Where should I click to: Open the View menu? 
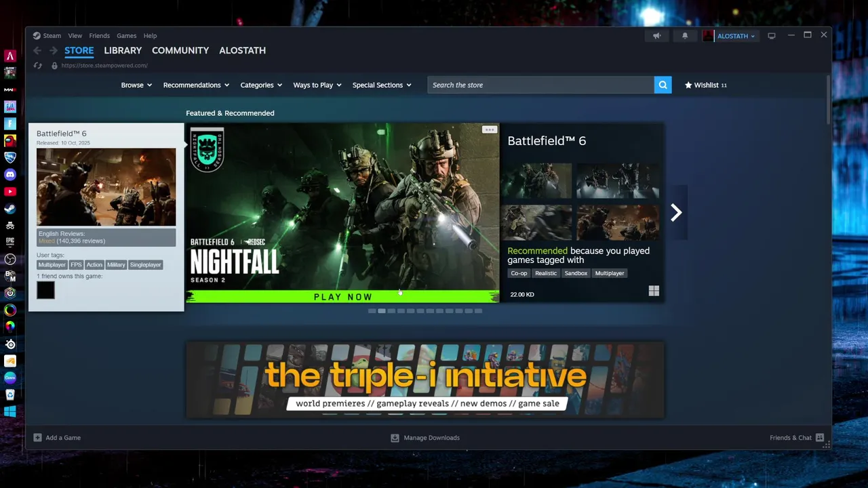click(75, 36)
